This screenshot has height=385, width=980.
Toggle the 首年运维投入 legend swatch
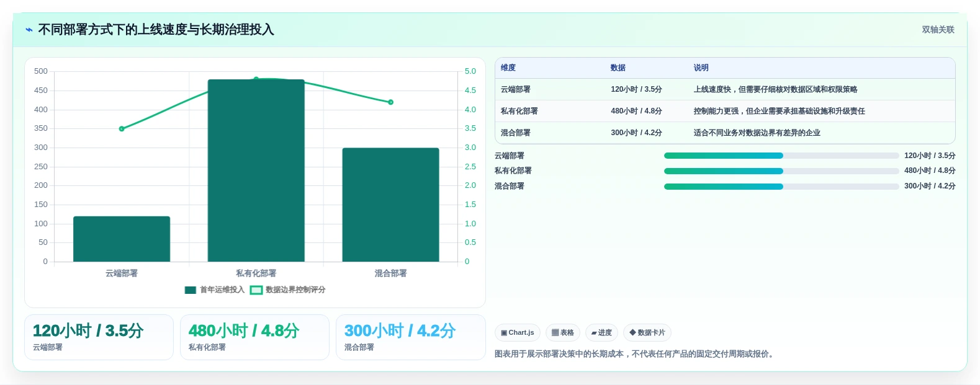tap(191, 290)
